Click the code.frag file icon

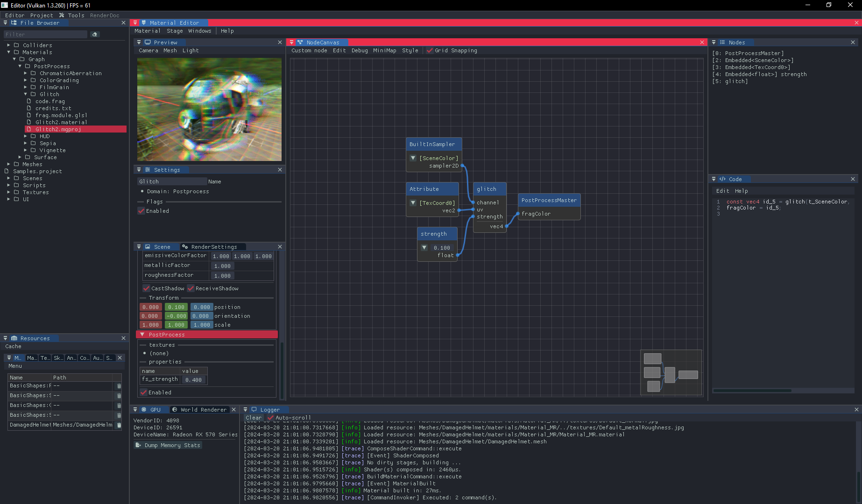click(29, 101)
